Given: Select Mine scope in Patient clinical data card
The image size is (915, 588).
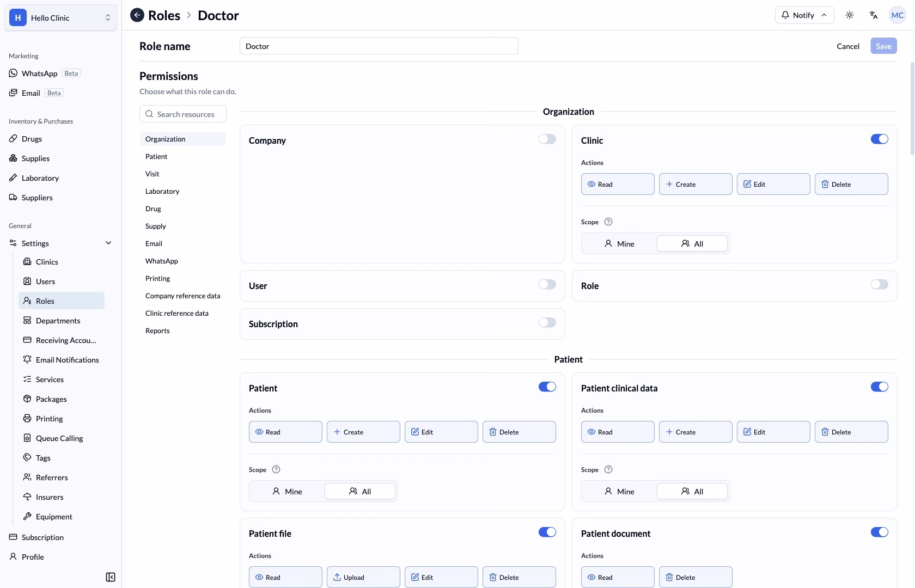Looking at the screenshot, I should click(x=619, y=492).
